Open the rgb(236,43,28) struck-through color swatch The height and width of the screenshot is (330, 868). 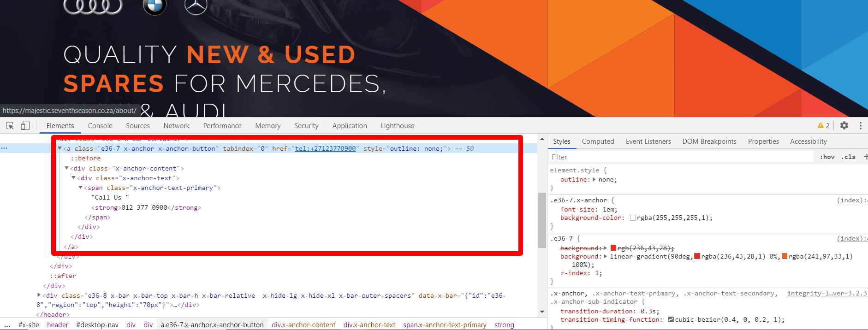pos(613,248)
